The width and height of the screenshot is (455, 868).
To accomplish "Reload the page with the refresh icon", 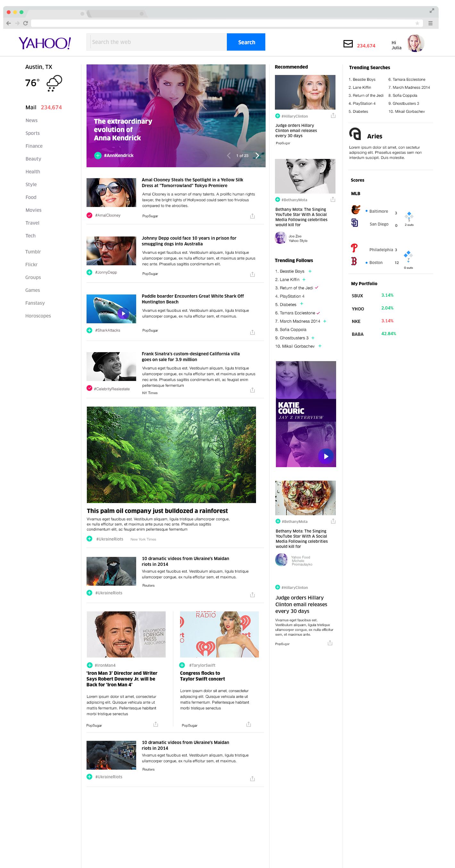I will click(26, 23).
